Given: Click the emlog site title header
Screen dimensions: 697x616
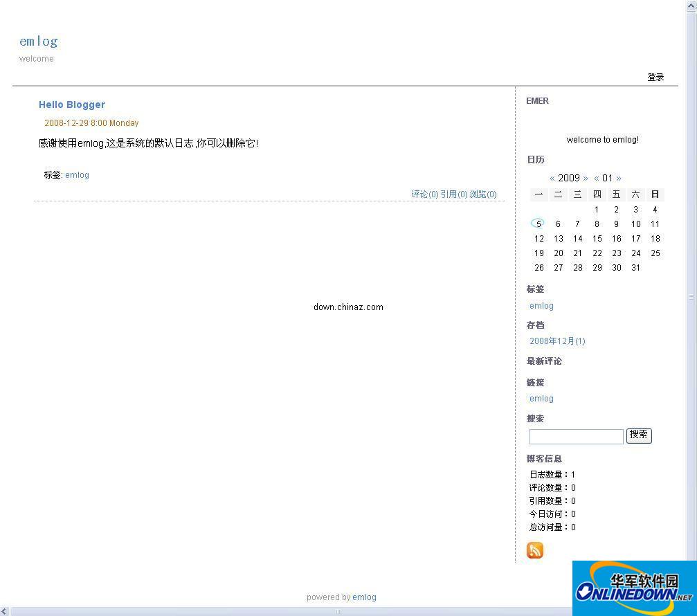Looking at the screenshot, I should (x=38, y=41).
